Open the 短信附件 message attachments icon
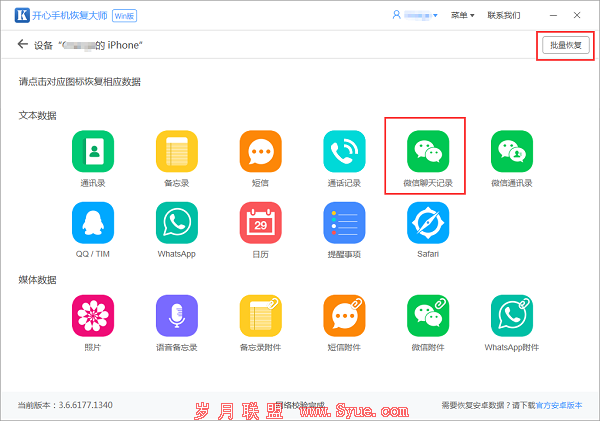600x421 pixels. click(x=344, y=316)
